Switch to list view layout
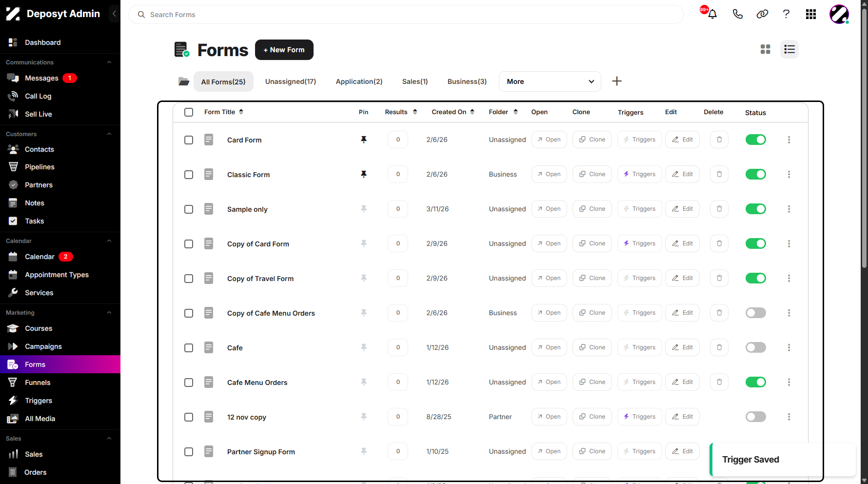 click(x=789, y=49)
